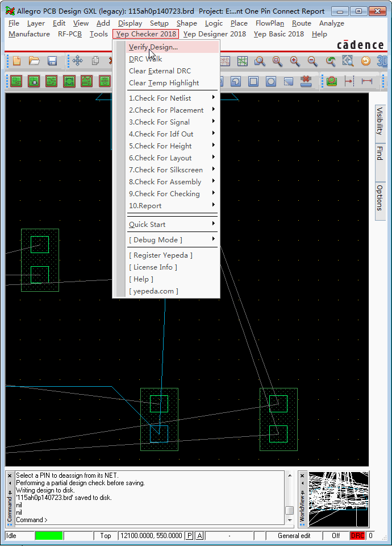Click the second green application mode icon
The width and height of the screenshot is (392, 546).
(x=34, y=81)
